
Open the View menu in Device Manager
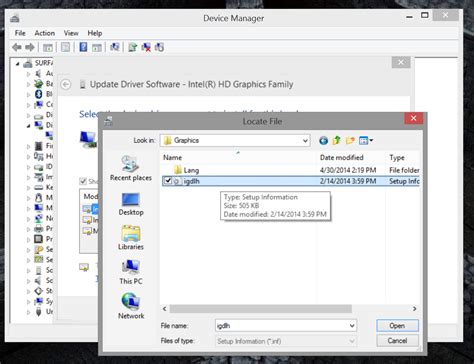(71, 33)
